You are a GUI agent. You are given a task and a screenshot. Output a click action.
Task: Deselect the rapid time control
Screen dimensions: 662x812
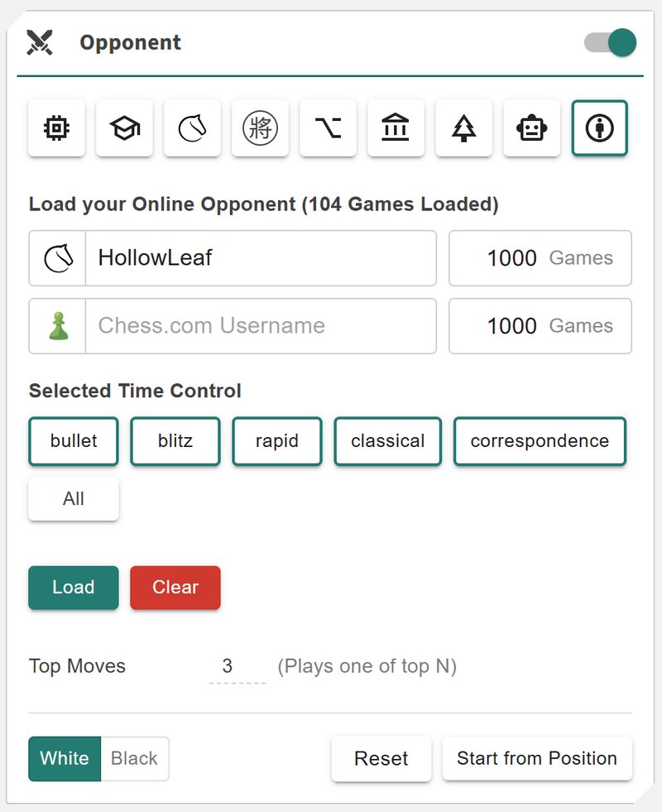pos(276,441)
